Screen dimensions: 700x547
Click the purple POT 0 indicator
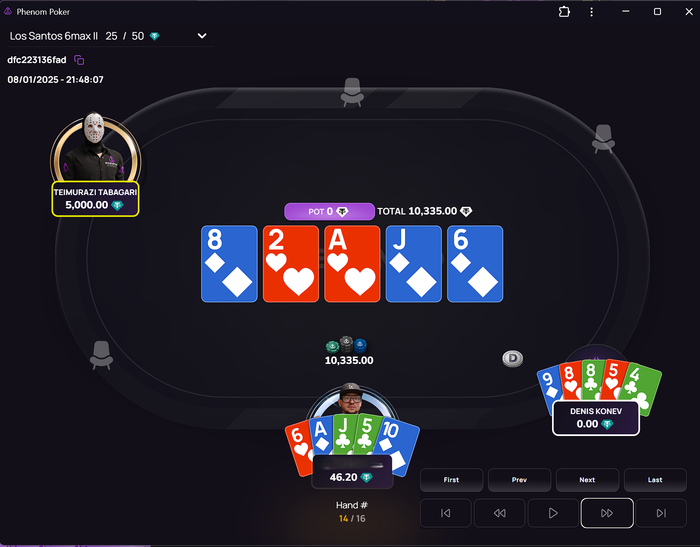point(329,211)
